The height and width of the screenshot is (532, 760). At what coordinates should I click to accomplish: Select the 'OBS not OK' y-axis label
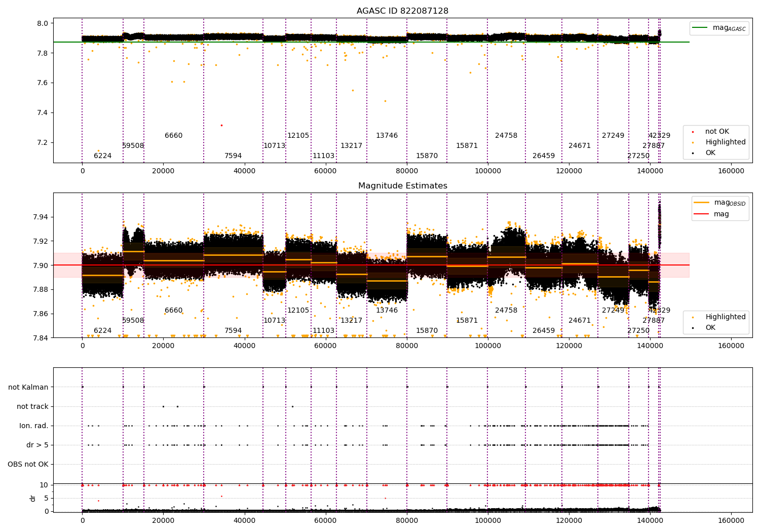pos(28,465)
